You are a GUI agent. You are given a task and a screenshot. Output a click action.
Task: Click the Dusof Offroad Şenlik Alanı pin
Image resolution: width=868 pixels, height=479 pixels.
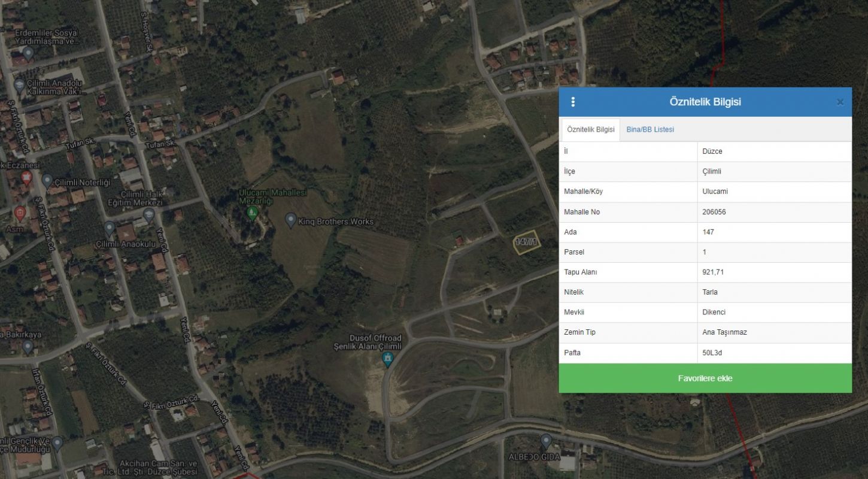click(x=387, y=359)
